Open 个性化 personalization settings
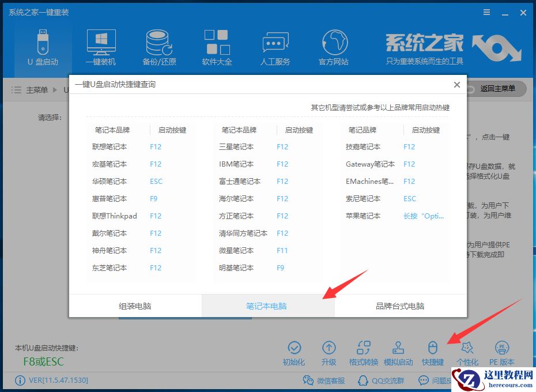 click(467, 352)
